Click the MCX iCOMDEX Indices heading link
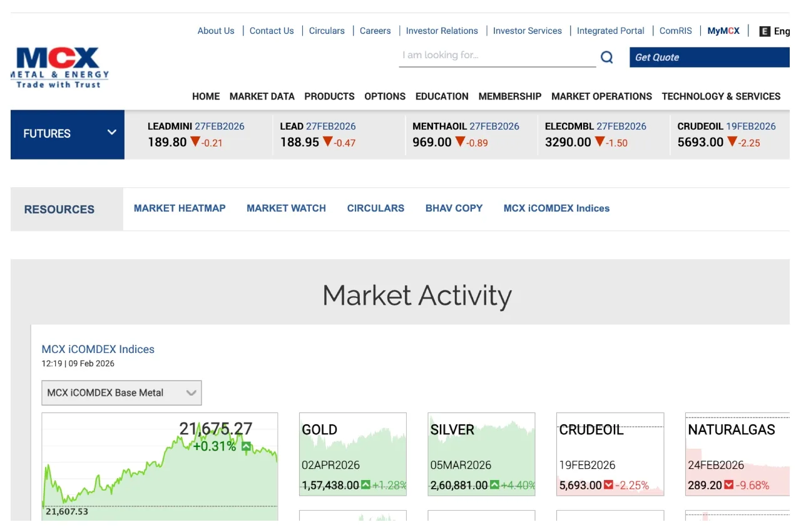Viewport: 801px width, 532px height. coord(98,349)
